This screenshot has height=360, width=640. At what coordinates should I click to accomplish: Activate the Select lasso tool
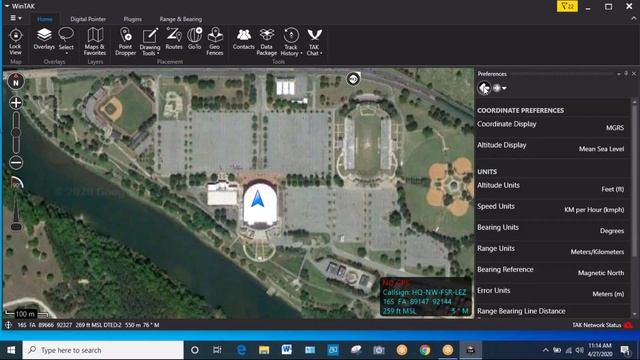click(66, 40)
